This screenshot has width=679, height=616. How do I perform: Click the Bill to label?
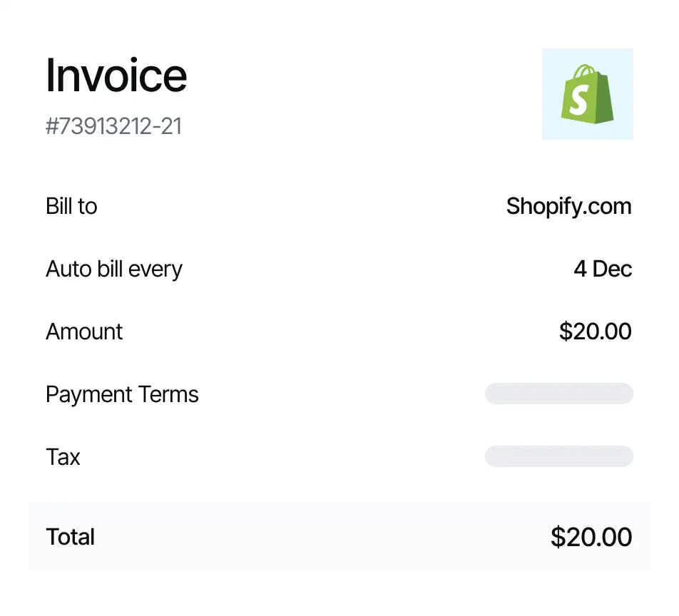point(71,206)
